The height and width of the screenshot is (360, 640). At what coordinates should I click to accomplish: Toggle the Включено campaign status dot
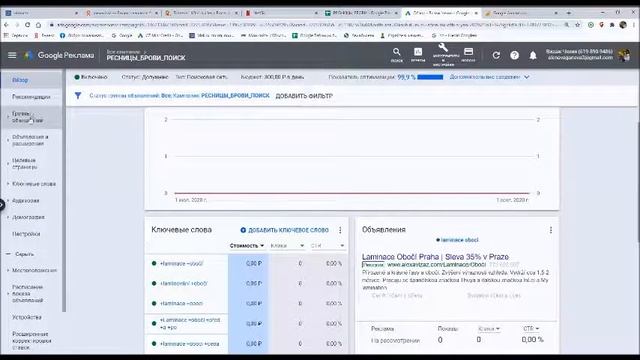point(77,77)
